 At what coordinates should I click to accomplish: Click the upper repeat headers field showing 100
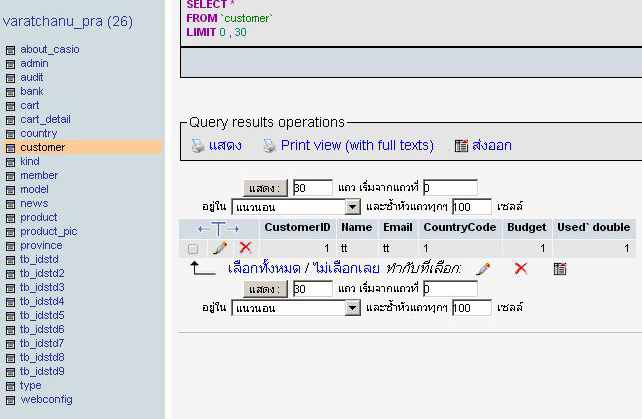point(472,207)
